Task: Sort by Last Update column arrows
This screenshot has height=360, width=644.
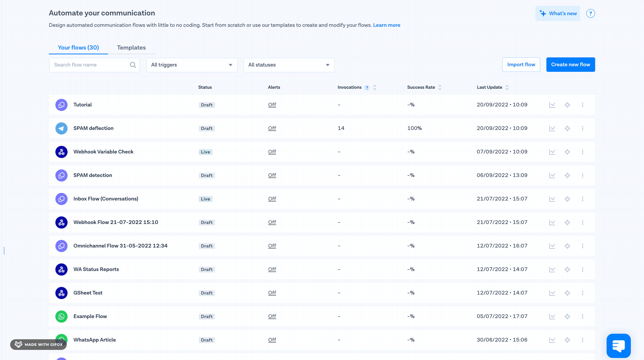Action: (x=507, y=87)
